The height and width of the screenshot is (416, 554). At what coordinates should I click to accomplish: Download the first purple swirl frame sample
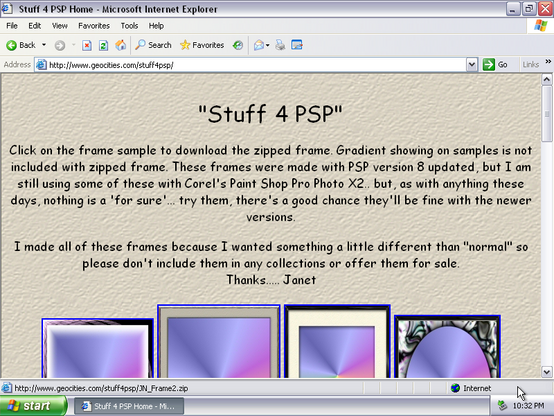click(98, 348)
